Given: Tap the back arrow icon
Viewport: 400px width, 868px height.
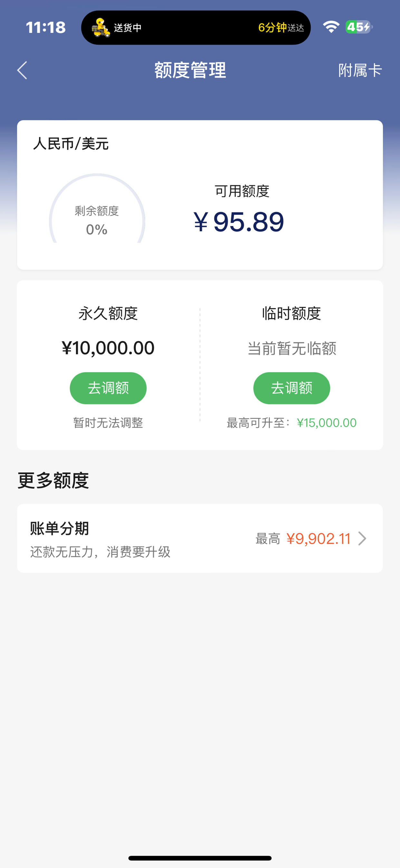Looking at the screenshot, I should click(22, 70).
